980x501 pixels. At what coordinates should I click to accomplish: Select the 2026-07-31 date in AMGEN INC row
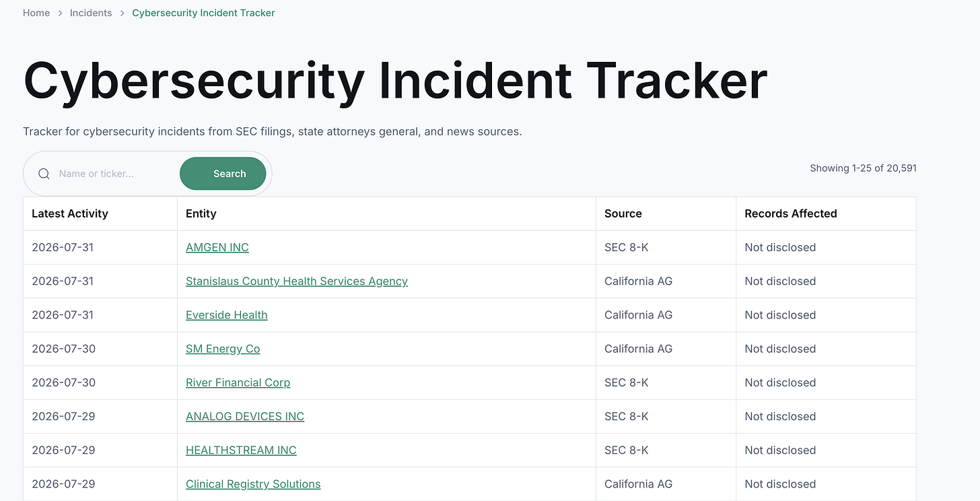click(x=63, y=247)
